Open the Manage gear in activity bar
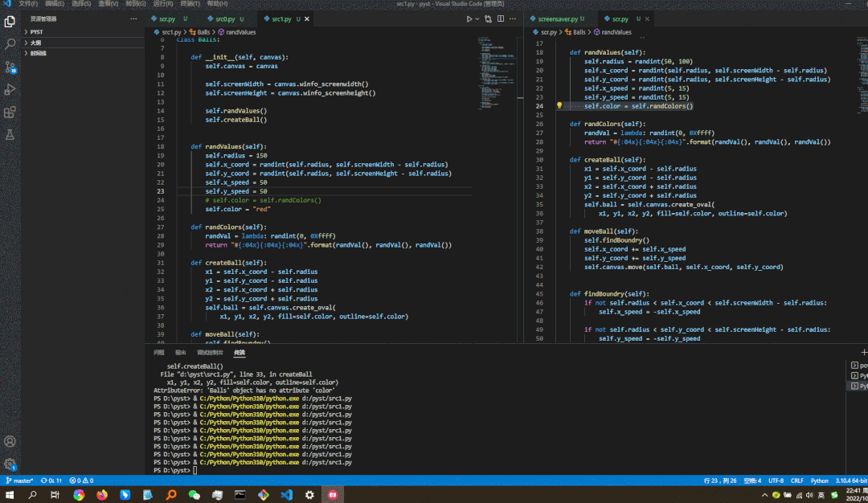 pyautogui.click(x=10, y=464)
